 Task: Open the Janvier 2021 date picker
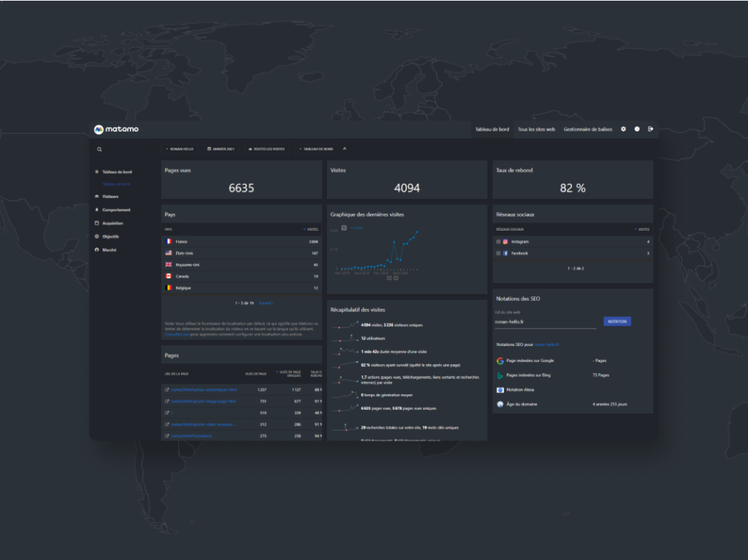coord(221,149)
